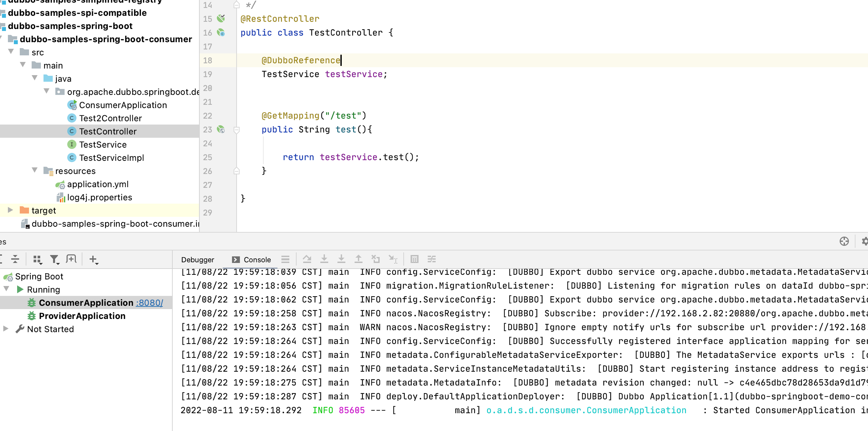Toggle code folding at line 23 method
The width and height of the screenshot is (868, 431).
[237, 130]
